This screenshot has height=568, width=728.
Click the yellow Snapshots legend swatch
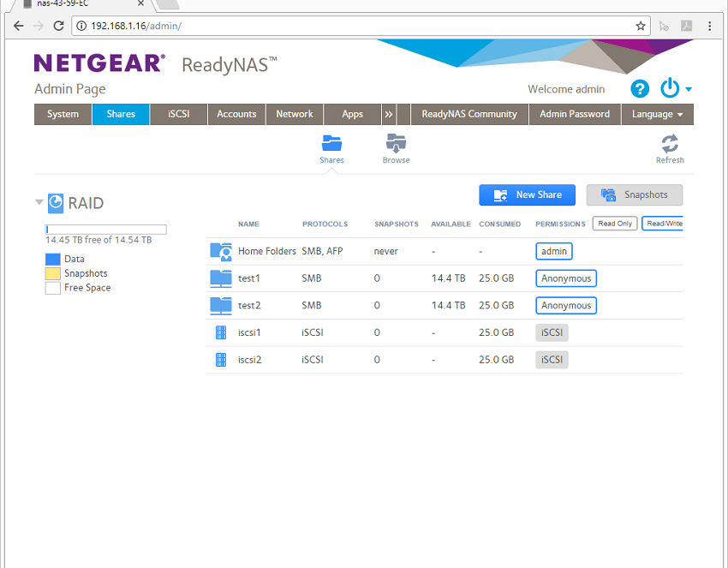click(x=53, y=273)
